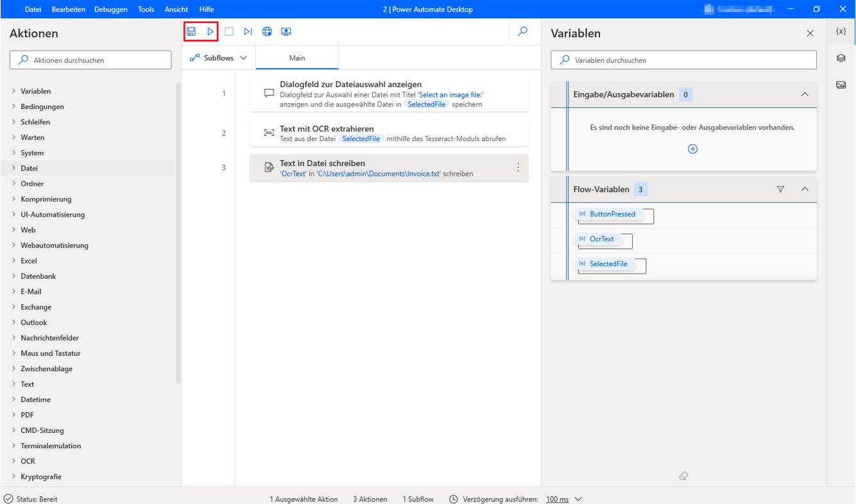Open the desktop recorder monitor icon
This screenshot has width=856, height=504.
(286, 31)
